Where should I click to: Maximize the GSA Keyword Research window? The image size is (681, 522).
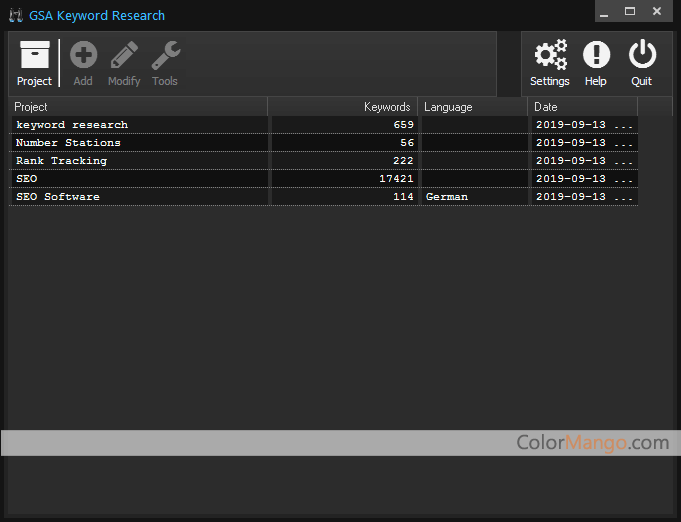pos(630,11)
